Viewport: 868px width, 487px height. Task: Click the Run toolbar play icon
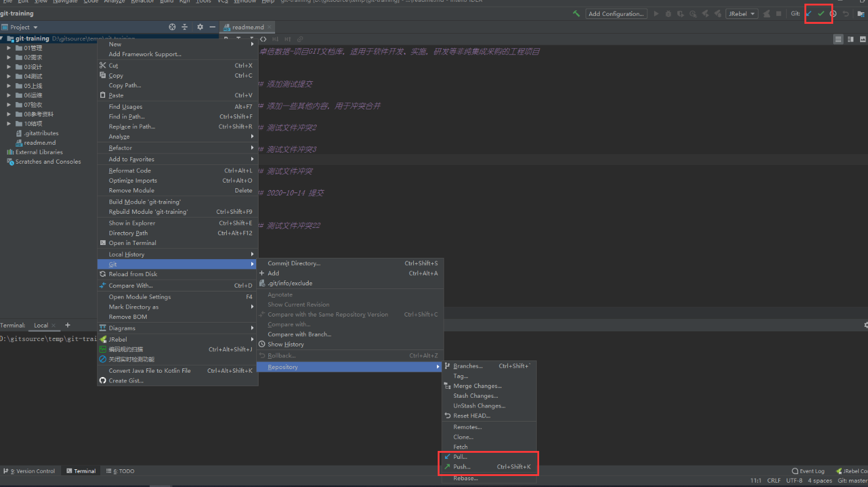(657, 13)
